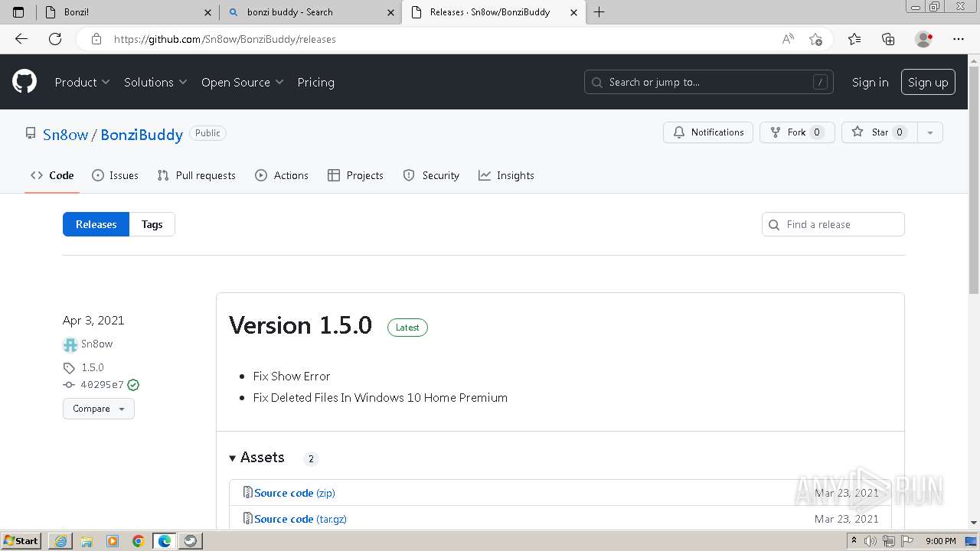Click the volume speaker tray icon
The height and width of the screenshot is (551, 980).
(x=871, y=541)
